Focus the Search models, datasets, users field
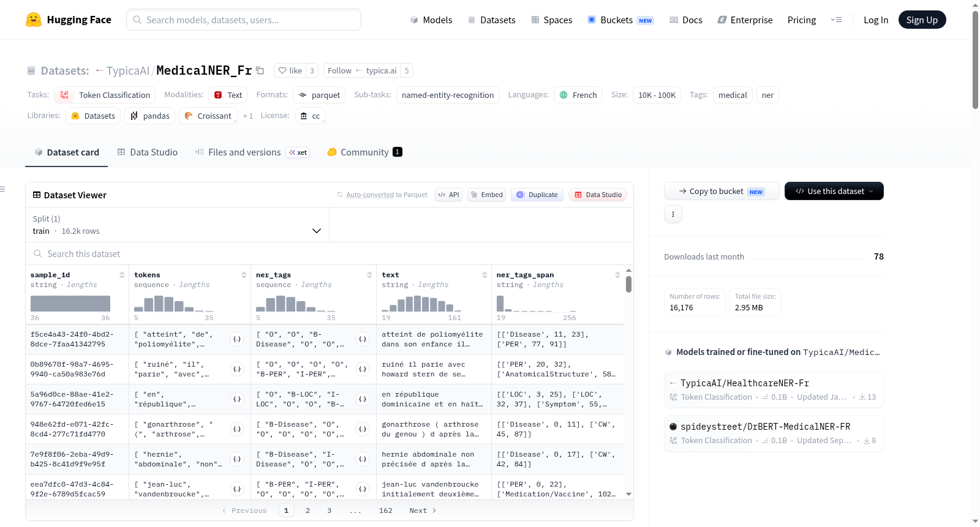Screen dimensions: 980x527 [244, 20]
